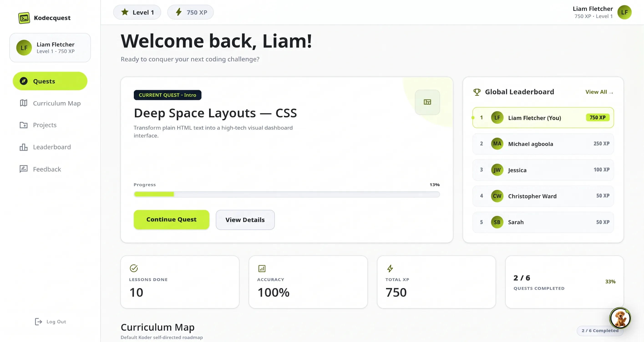Click the trophy icon beside Global Leaderboard

[x=477, y=92]
